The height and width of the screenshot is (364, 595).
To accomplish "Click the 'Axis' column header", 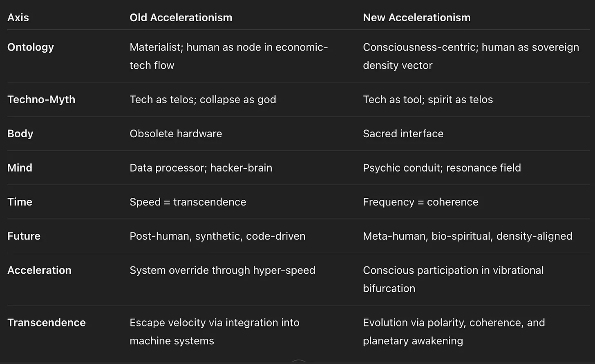I will 18,18.
